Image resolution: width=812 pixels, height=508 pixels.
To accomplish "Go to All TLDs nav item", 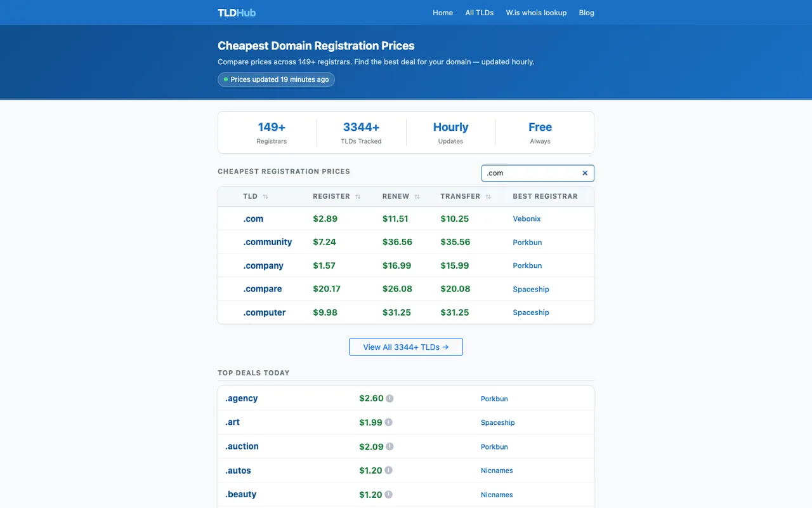I will point(479,13).
